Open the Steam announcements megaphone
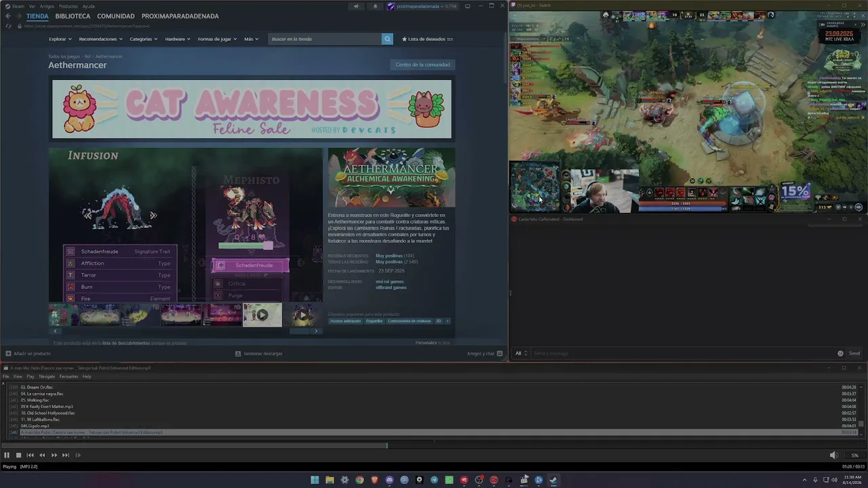The image size is (868, 488). click(x=356, y=6)
